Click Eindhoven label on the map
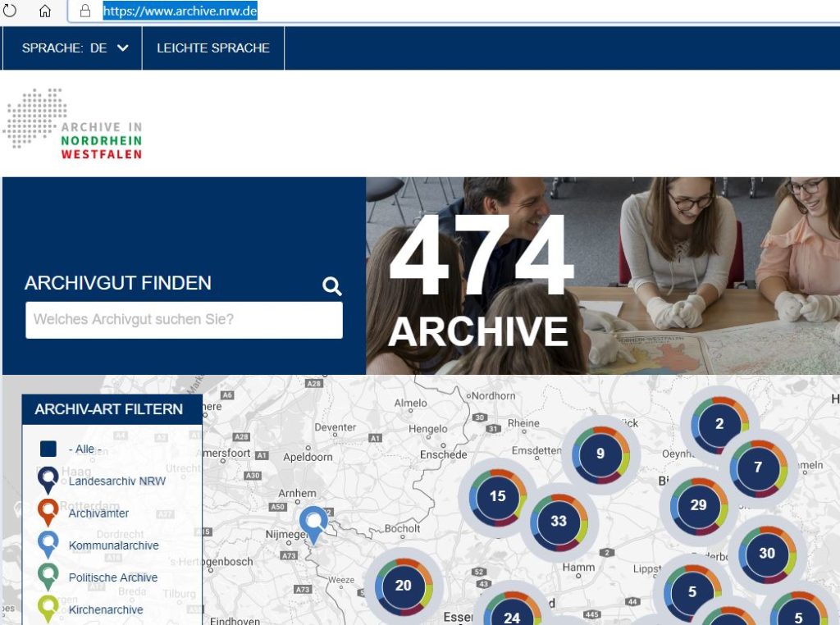 point(235,621)
